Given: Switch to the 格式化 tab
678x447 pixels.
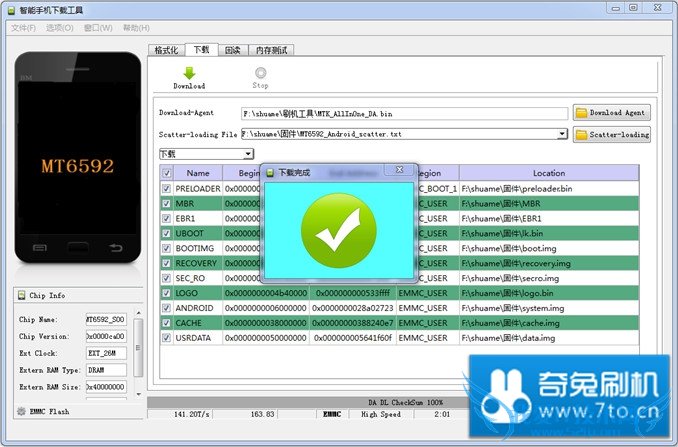Looking at the screenshot, I should pos(166,50).
